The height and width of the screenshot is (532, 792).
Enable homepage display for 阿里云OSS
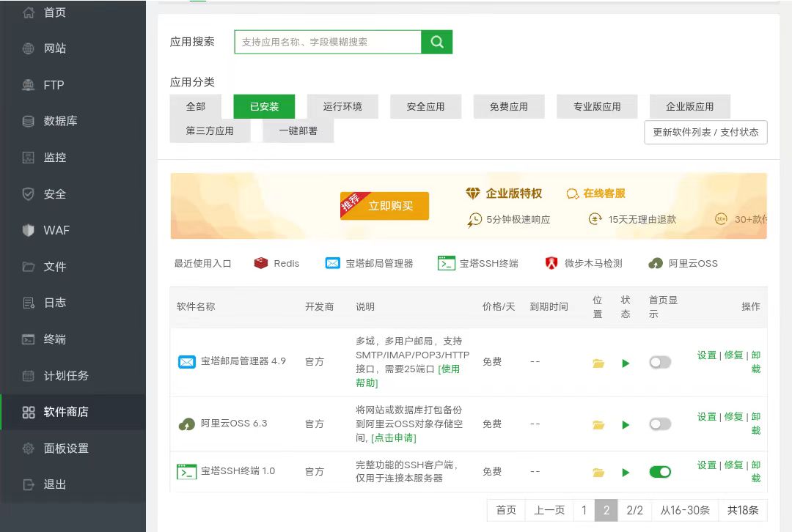click(x=660, y=424)
